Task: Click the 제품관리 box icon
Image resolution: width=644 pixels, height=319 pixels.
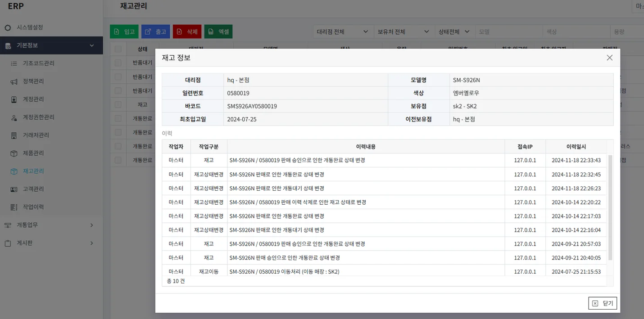Action: click(14, 153)
